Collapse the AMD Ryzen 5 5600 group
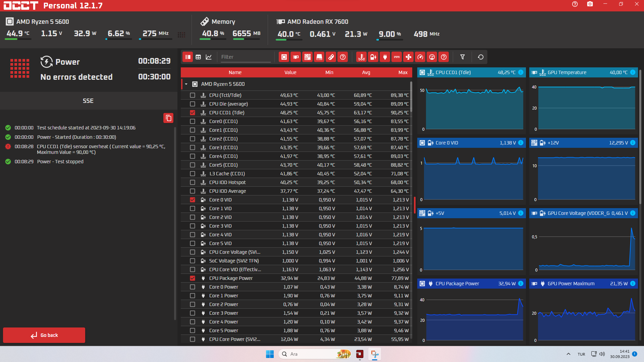Screen dimensions: 644x362 [186, 84]
